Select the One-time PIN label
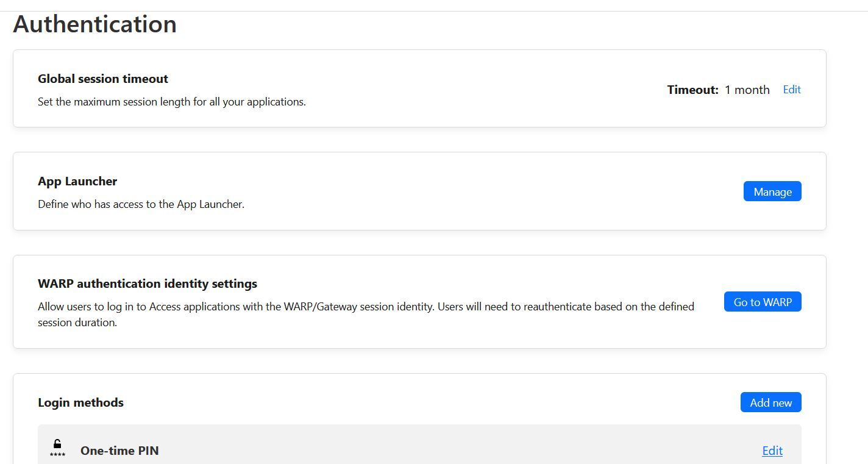This screenshot has width=868, height=464. (119, 451)
